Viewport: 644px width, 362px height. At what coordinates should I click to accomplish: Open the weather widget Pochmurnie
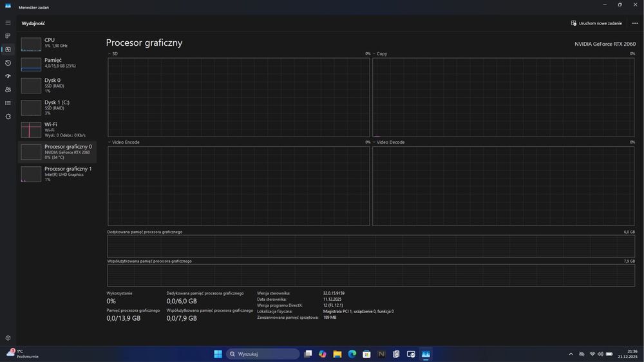pos(23,354)
